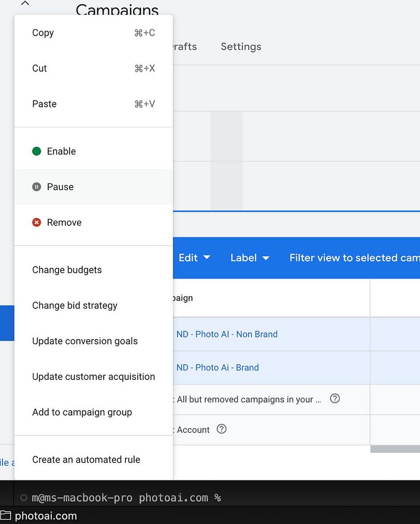Open the Edit dropdown menu
Viewport: 420px width, 524px height.
(194, 258)
